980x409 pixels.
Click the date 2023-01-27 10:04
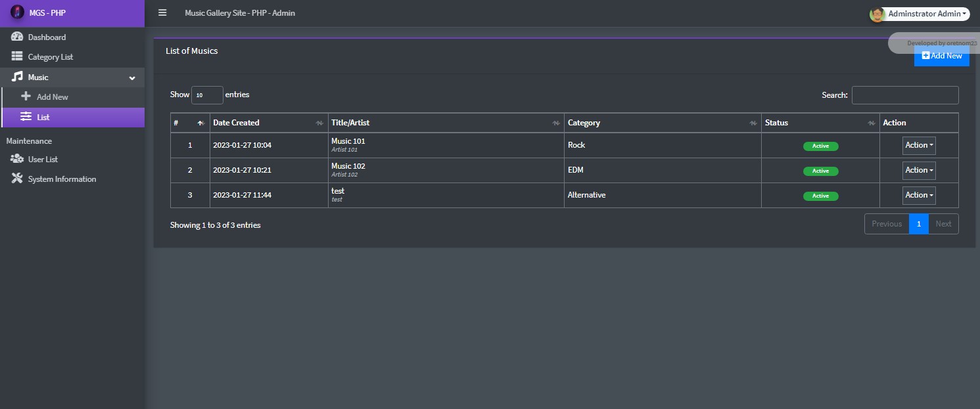tap(242, 146)
